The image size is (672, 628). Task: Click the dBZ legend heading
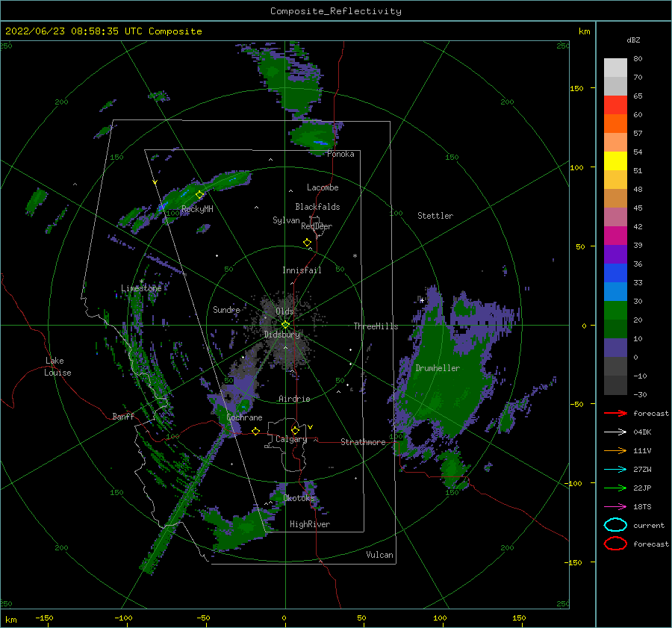coord(633,40)
